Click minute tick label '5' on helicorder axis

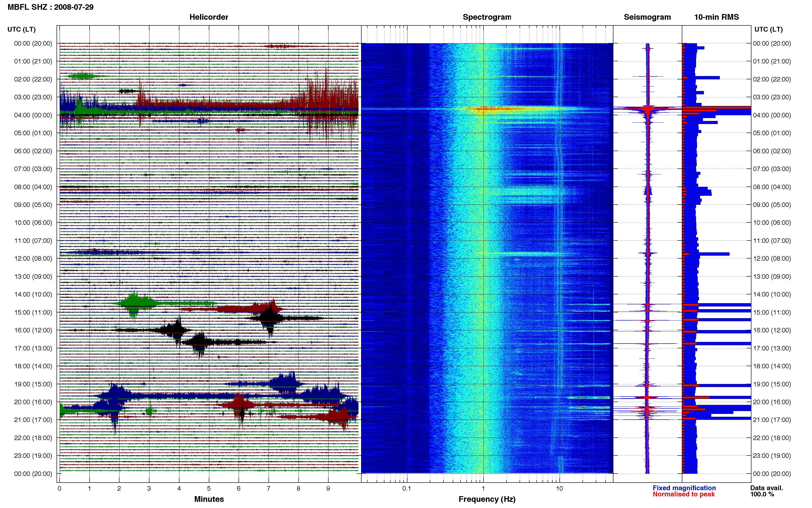pyautogui.click(x=209, y=489)
